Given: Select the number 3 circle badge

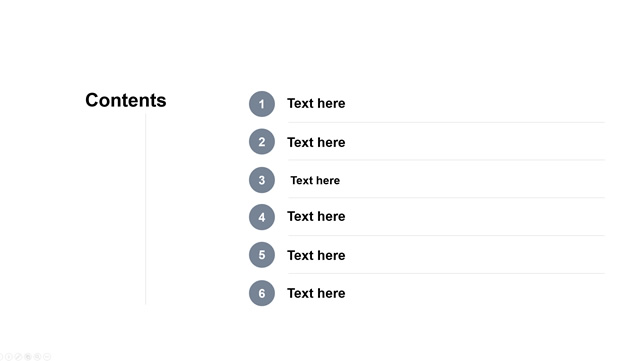Looking at the screenshot, I should pos(262,180).
